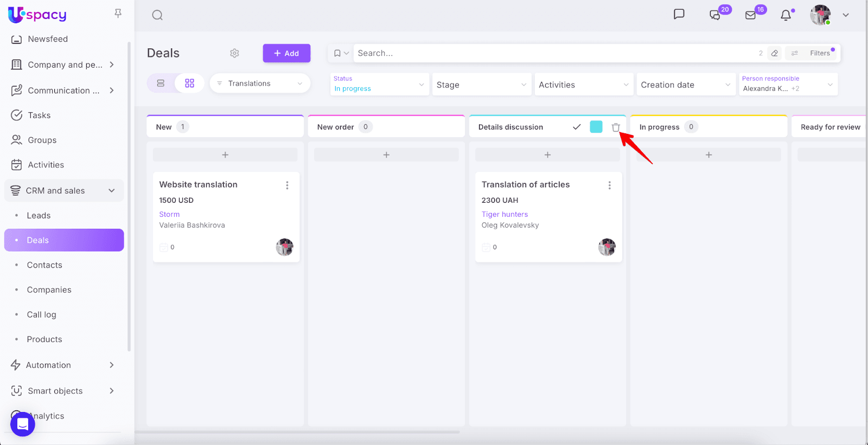The image size is (868, 445).
Task: Collapse the CRM and sales section
Action: pos(111,191)
